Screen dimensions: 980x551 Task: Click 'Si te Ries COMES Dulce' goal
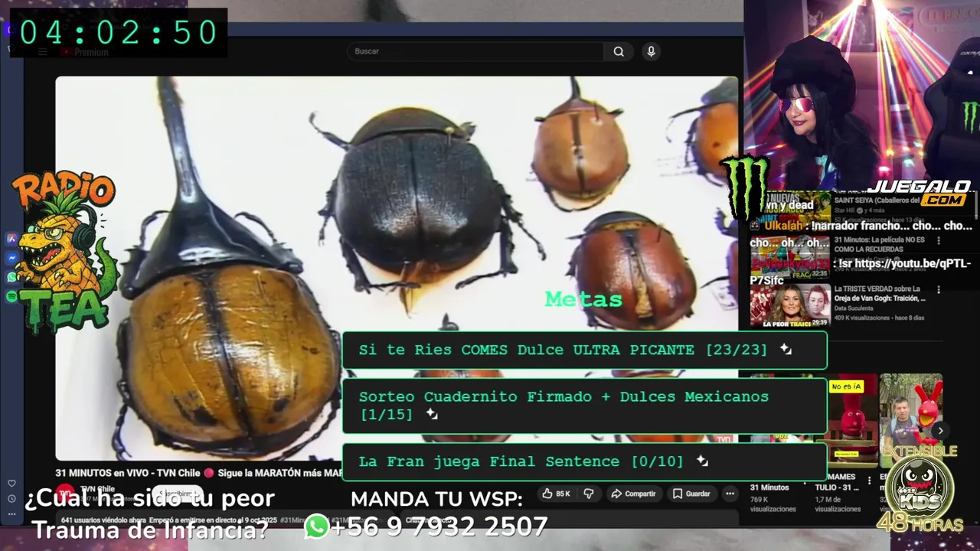[584, 350]
